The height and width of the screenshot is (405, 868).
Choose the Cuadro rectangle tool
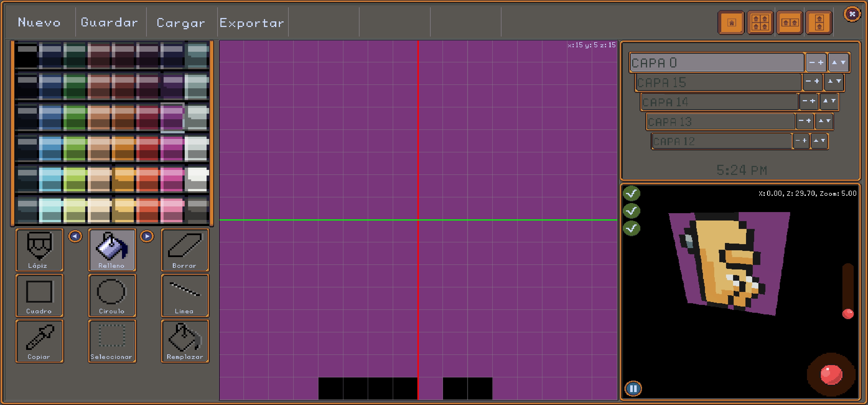click(x=39, y=295)
